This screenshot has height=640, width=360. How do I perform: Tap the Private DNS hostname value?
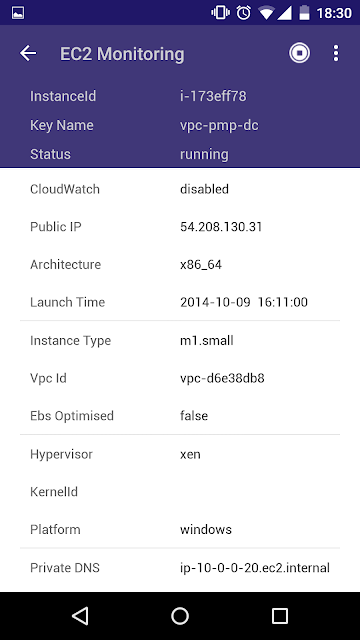[255, 568]
